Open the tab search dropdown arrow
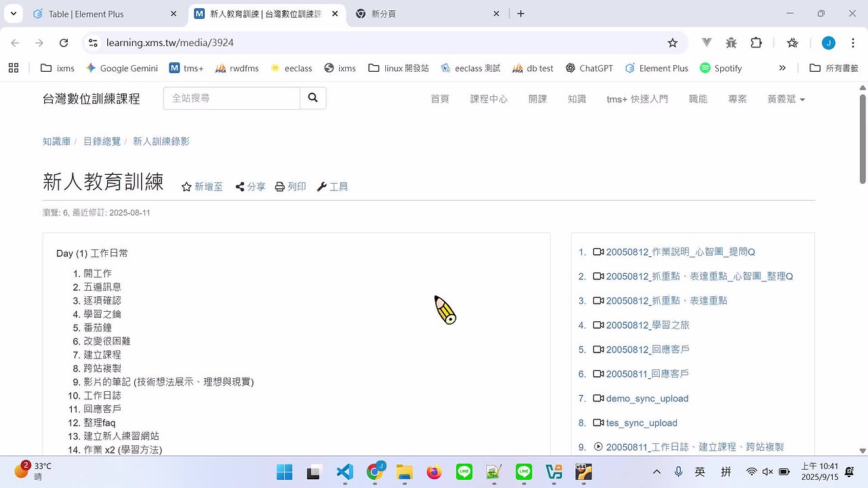 tap(13, 14)
